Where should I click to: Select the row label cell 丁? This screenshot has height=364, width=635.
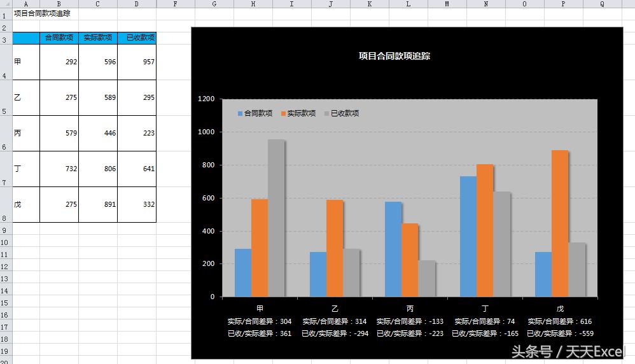pyautogui.click(x=26, y=169)
